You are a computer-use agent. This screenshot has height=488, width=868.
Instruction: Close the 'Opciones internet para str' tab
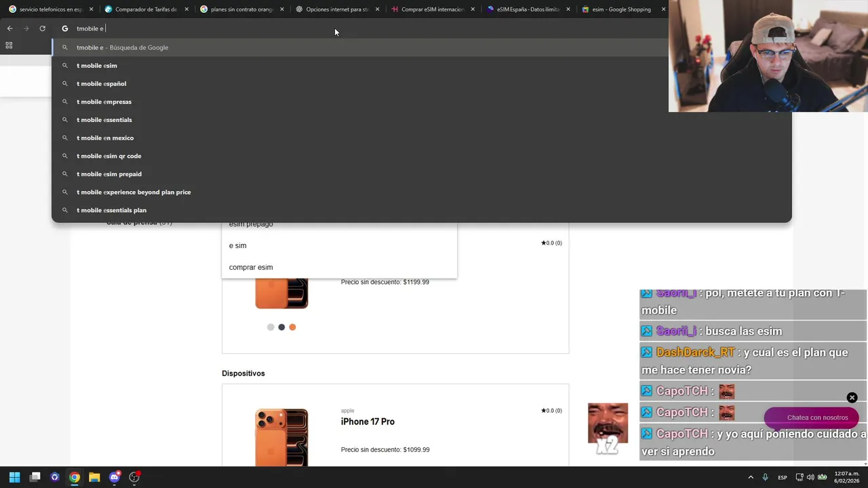[377, 9]
